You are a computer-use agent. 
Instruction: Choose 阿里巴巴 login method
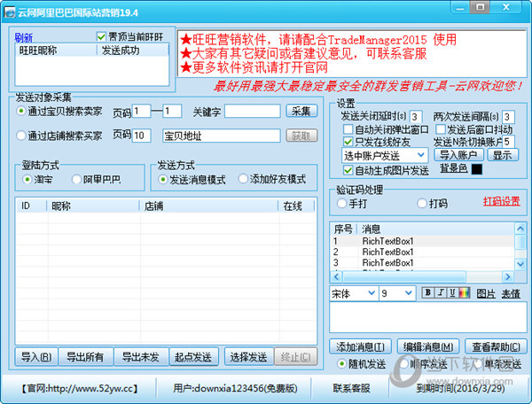(76, 179)
